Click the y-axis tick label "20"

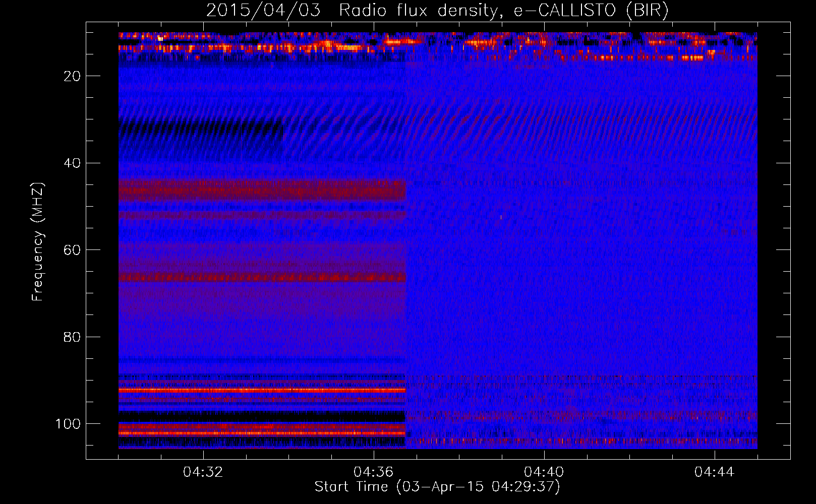point(72,76)
